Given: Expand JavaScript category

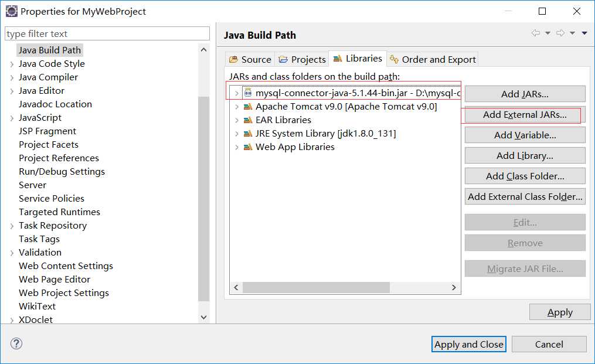Looking at the screenshot, I should click(12, 118).
